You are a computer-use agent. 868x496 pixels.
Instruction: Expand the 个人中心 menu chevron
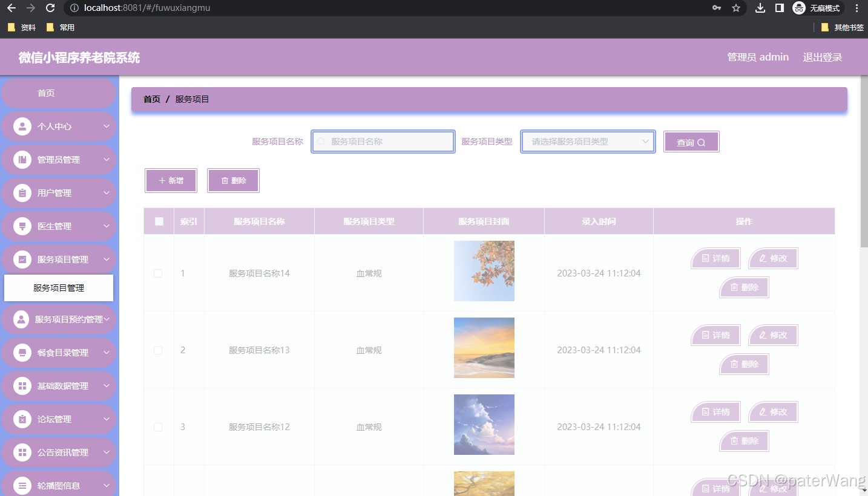[107, 126]
